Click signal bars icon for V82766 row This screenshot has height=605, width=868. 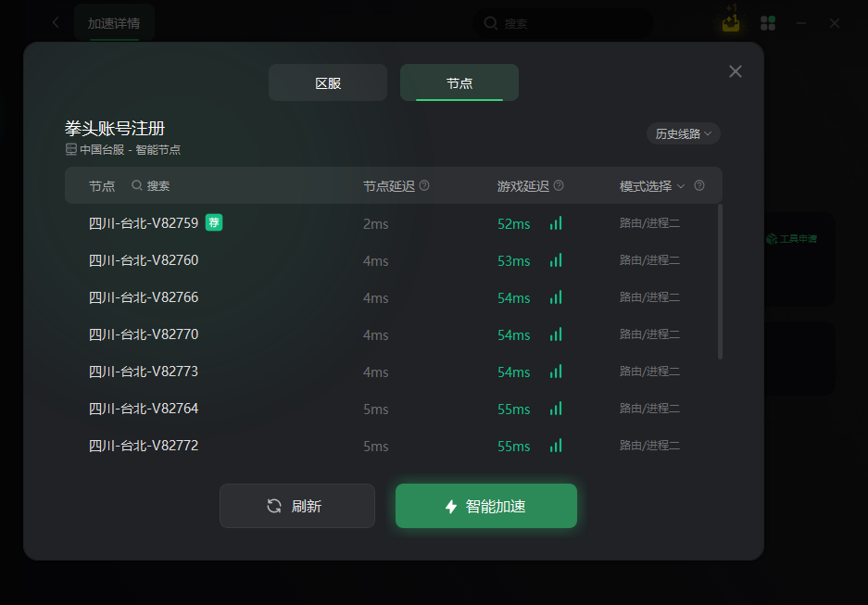(556, 297)
